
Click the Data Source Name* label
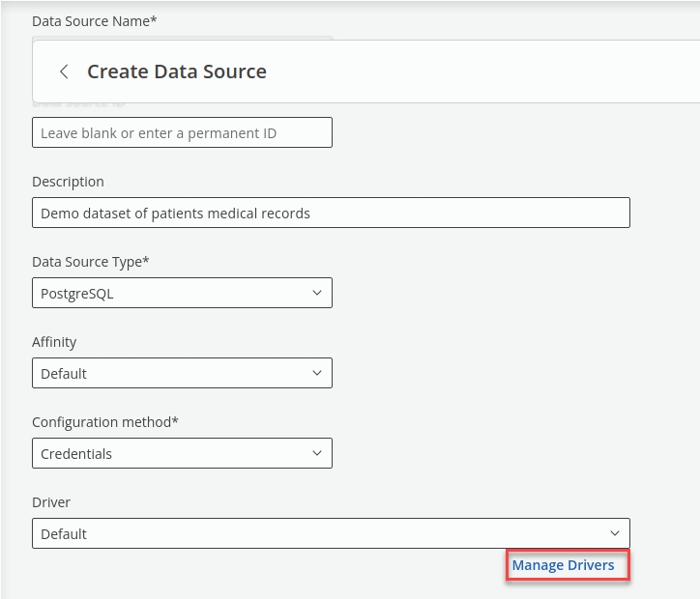[x=94, y=19]
